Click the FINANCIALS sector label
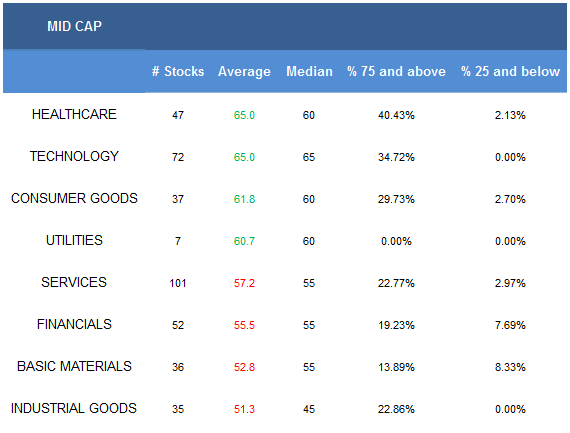The image size is (570, 433). pos(74,324)
